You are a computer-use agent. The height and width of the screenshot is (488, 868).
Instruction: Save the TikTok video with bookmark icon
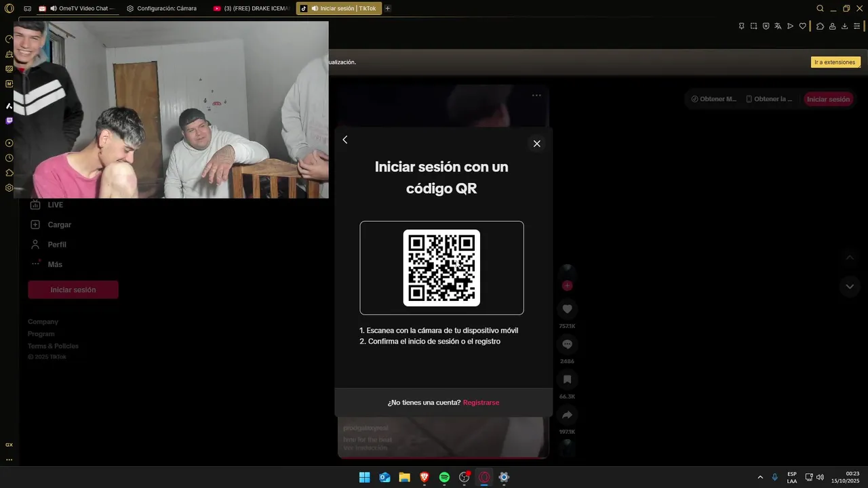568,380
